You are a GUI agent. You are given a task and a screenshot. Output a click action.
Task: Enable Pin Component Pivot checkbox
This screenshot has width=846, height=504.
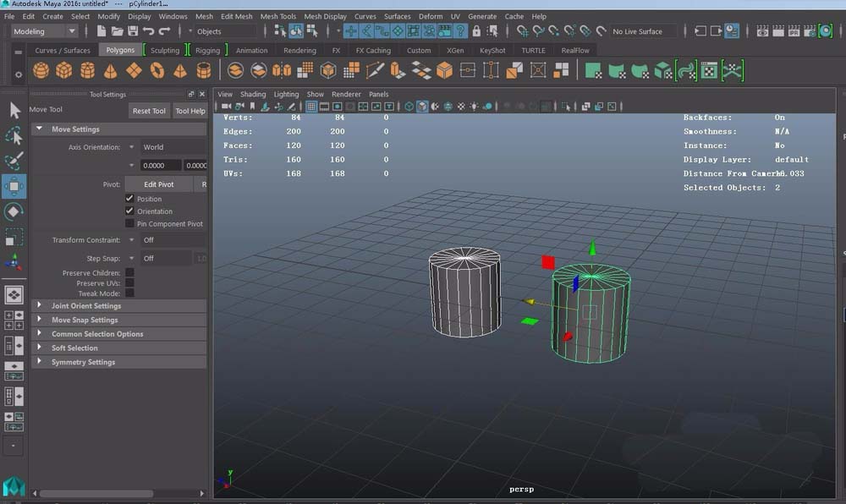pyautogui.click(x=129, y=224)
